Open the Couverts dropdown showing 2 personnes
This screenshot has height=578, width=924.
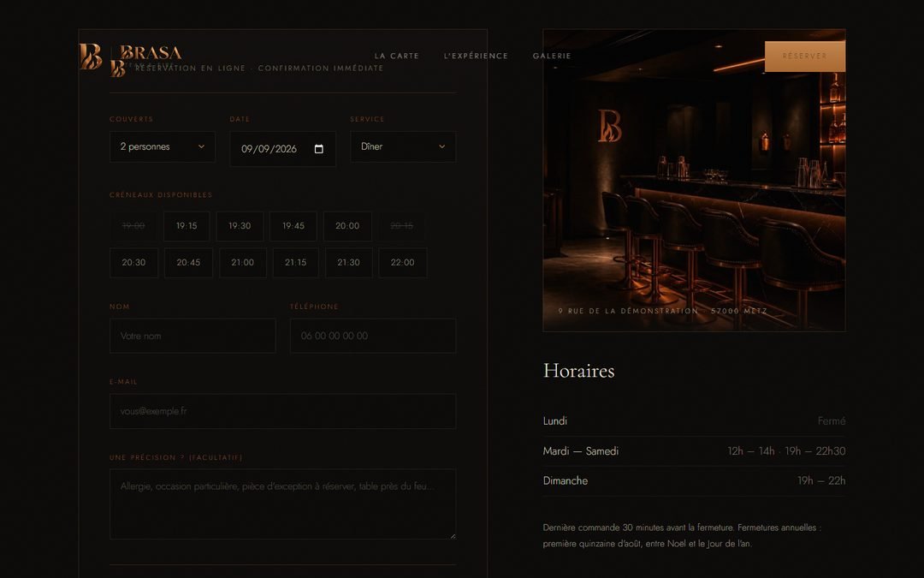163,147
